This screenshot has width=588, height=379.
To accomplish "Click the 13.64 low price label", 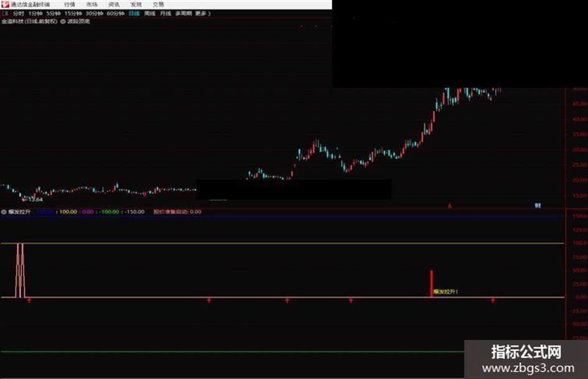I will tap(35, 199).
